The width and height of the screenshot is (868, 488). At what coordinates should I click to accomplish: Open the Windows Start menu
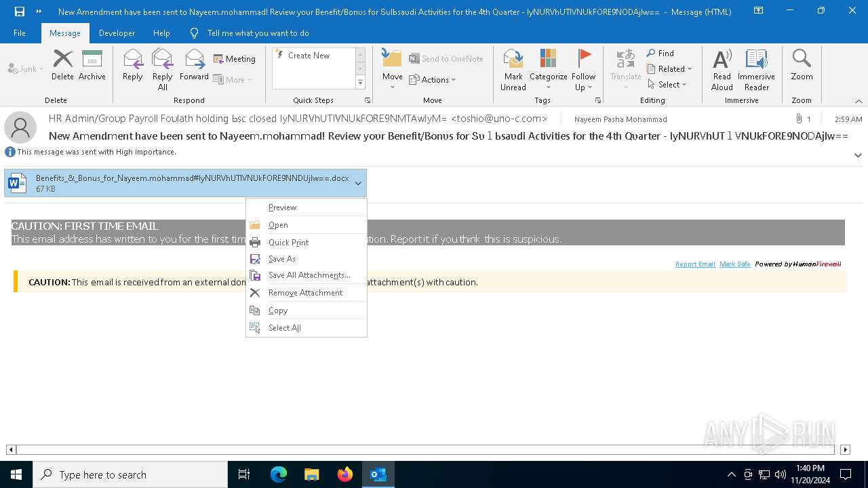coord(16,474)
